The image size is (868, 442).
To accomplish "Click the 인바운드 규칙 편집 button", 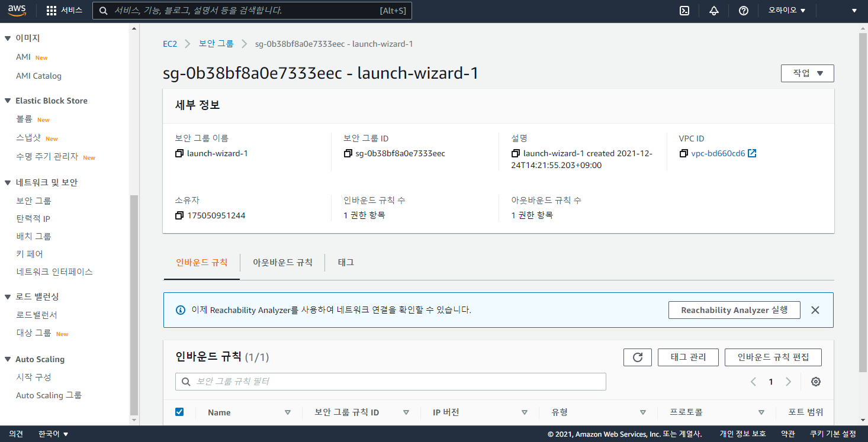I will coord(773,357).
